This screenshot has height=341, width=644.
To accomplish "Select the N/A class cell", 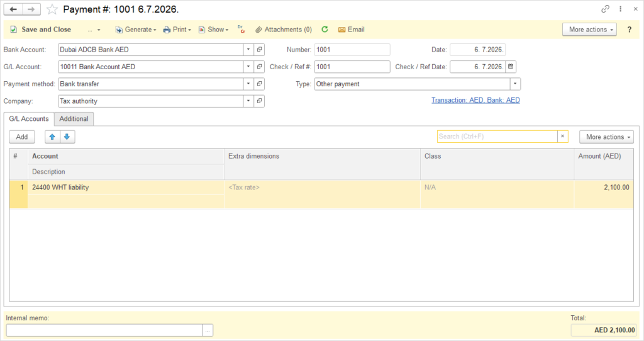I will [x=497, y=194].
